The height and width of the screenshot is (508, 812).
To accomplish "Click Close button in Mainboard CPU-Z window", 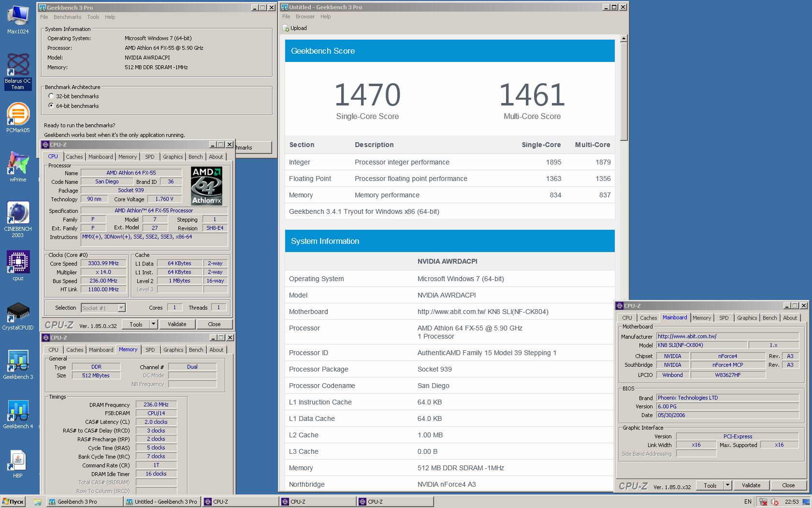I will [788, 485].
